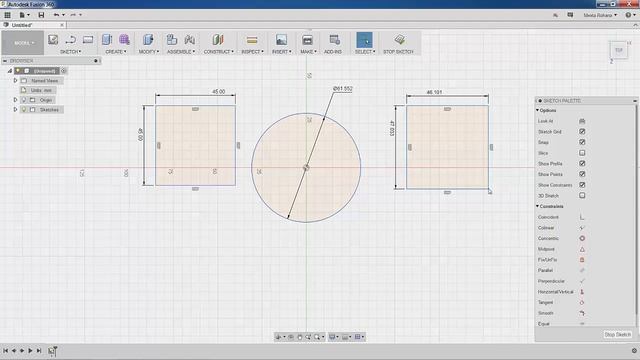Toggle the Show Profile checkbox
The width and height of the screenshot is (640, 360).
582,164
